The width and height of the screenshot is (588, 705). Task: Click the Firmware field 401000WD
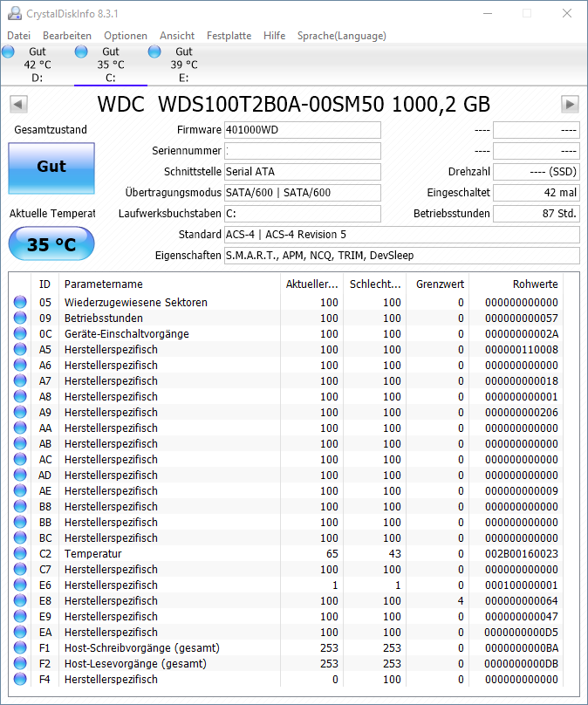(x=303, y=130)
